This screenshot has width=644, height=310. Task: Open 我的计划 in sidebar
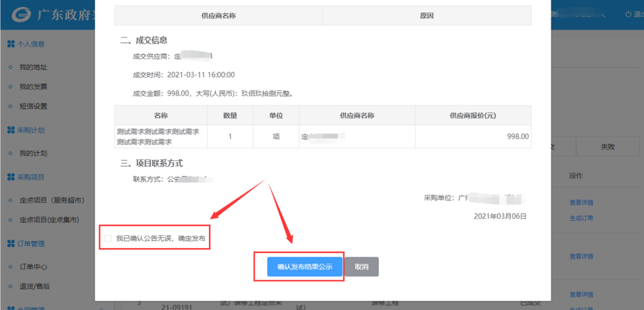click(x=33, y=153)
